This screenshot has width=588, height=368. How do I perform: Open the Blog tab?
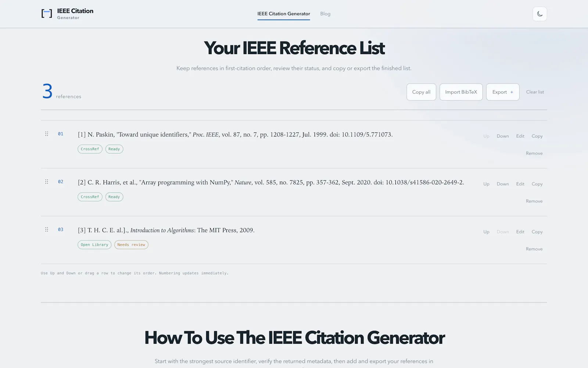pos(325,14)
